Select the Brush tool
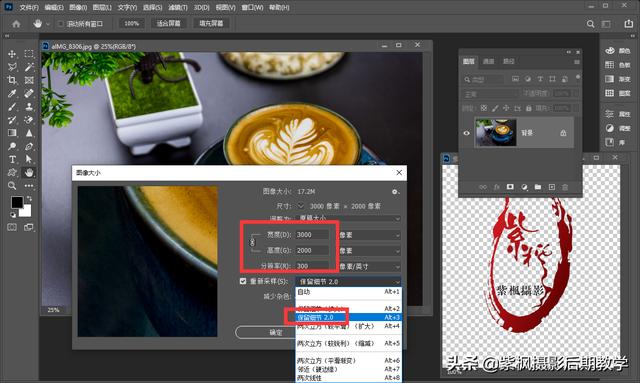 pos(12,107)
